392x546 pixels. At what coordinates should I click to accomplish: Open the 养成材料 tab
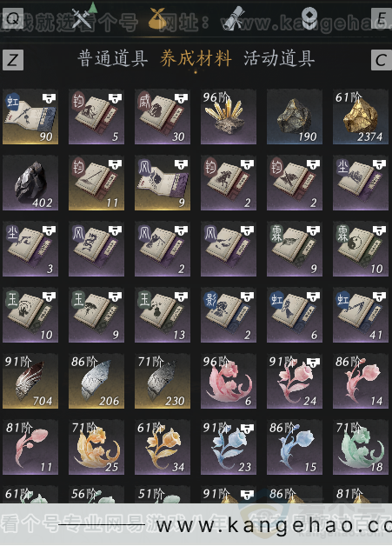click(x=196, y=58)
